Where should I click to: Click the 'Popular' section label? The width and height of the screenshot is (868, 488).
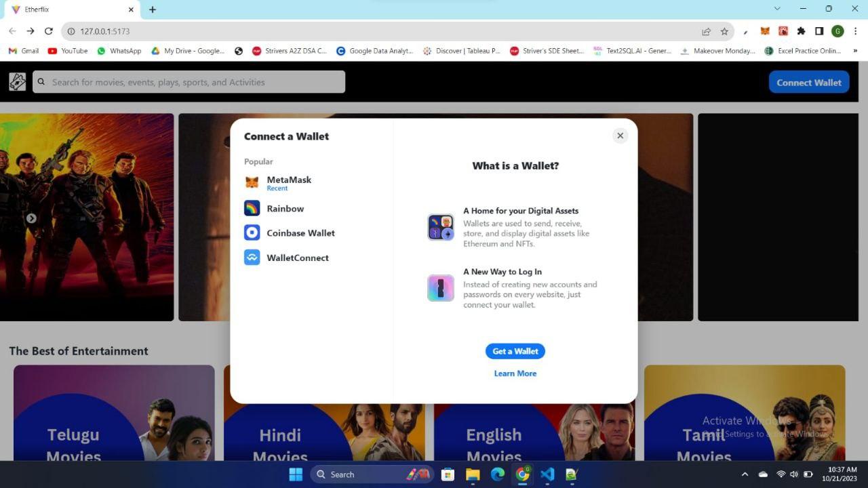(x=258, y=161)
